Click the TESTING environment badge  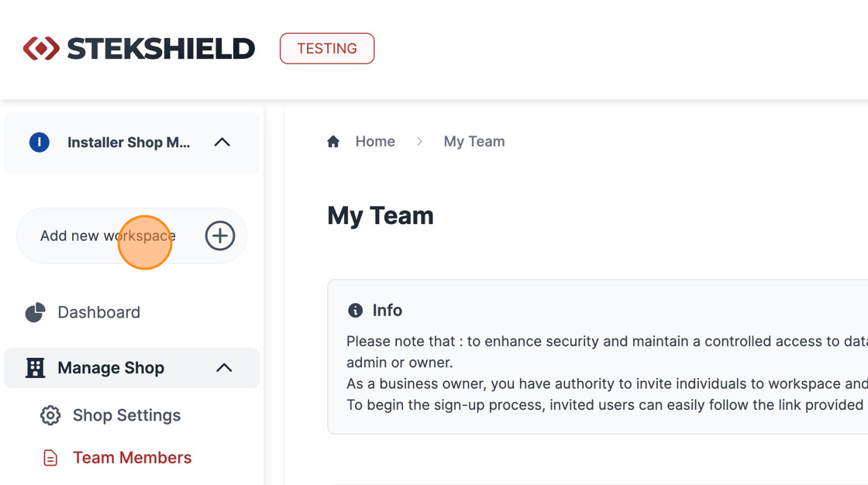coord(327,49)
